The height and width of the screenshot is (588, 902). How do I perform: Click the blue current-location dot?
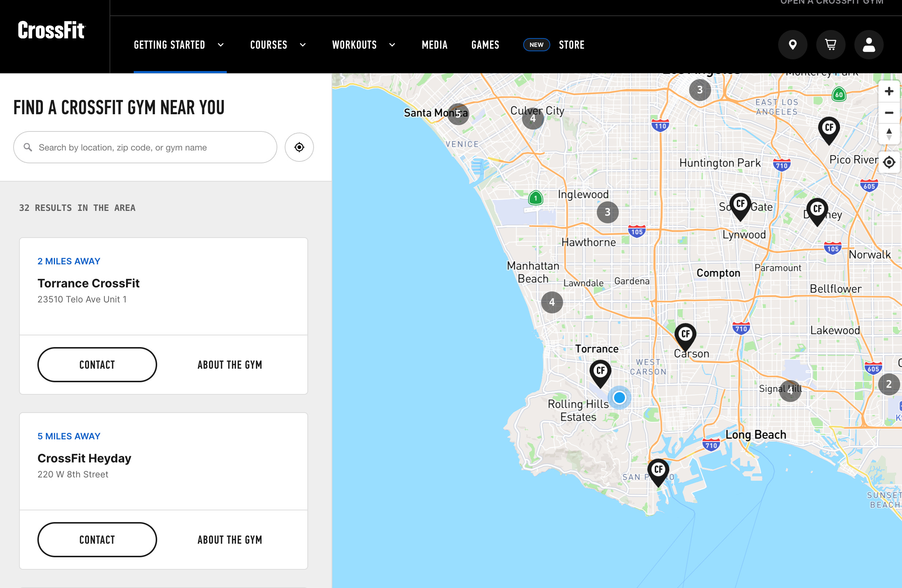click(619, 398)
